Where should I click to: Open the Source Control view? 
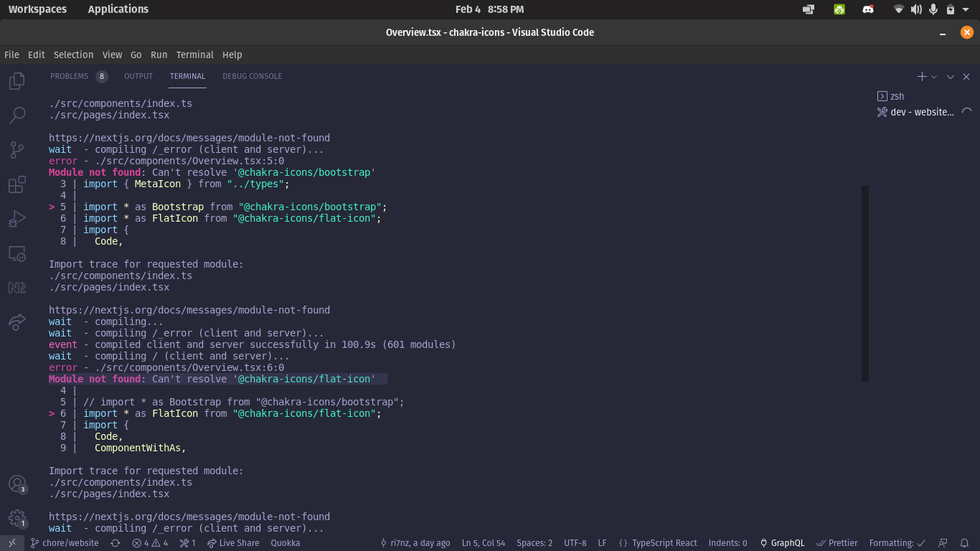(x=17, y=150)
